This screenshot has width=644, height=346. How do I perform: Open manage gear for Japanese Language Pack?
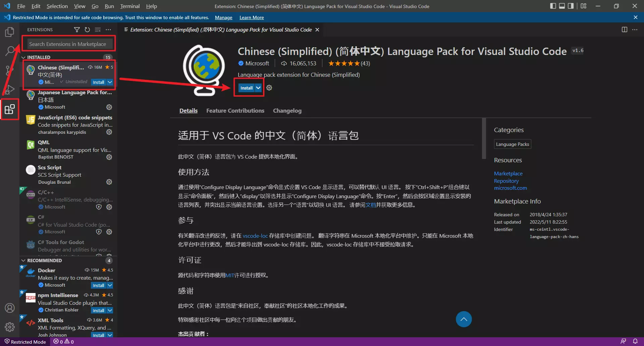(x=109, y=107)
